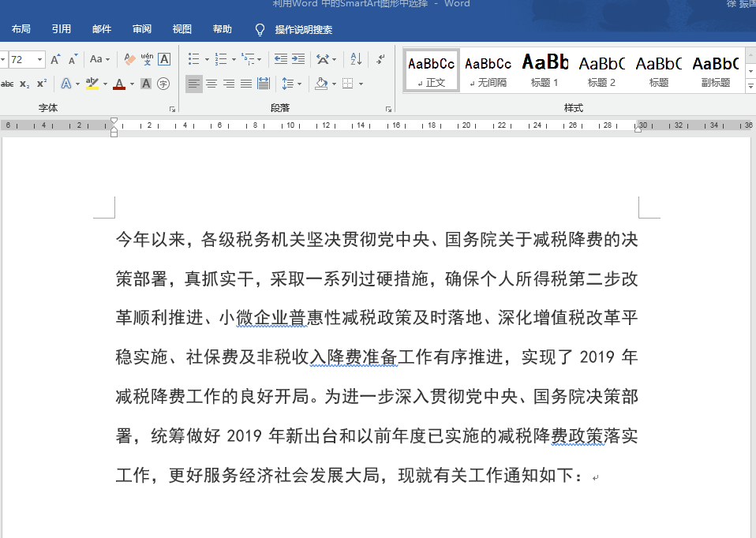Open the 审阅 (Review) tab

click(142, 29)
